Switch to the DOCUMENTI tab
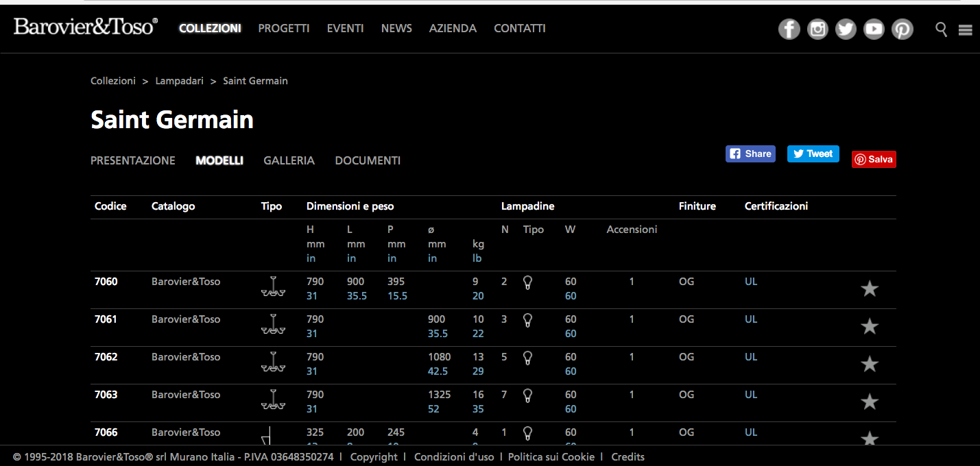 (368, 160)
